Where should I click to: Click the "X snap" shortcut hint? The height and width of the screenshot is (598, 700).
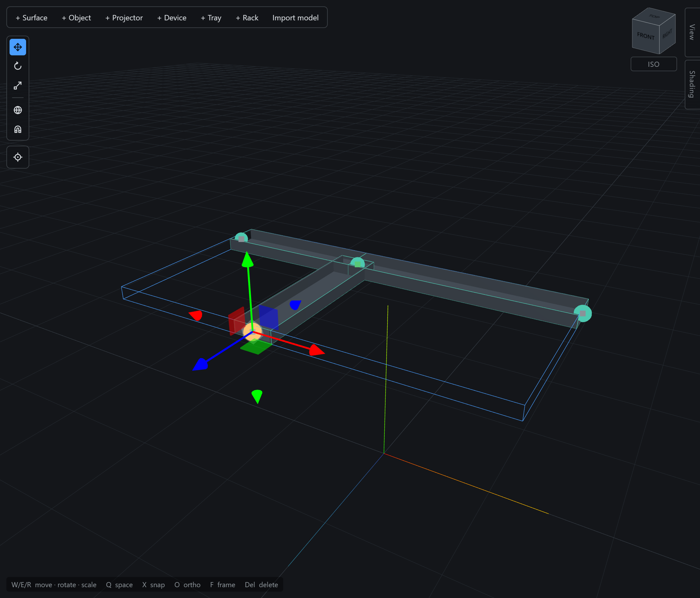(153, 585)
